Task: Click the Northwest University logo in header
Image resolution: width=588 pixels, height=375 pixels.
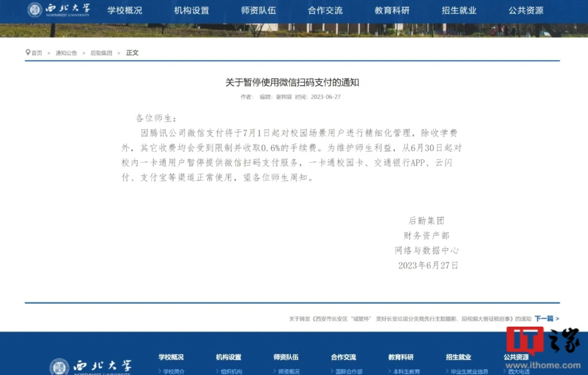Action: 58,10
